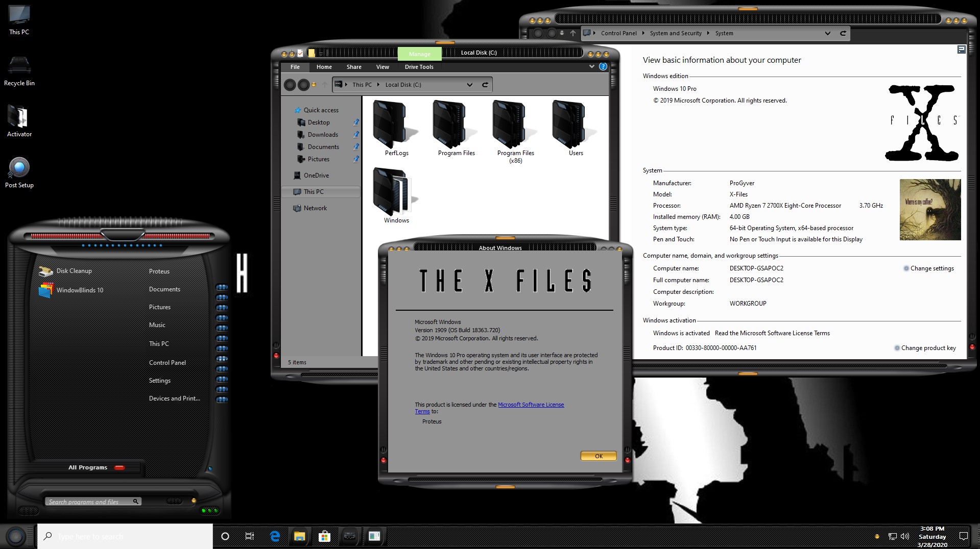Open Settings from the Start menu
Image resolution: width=980 pixels, height=549 pixels.
[160, 381]
